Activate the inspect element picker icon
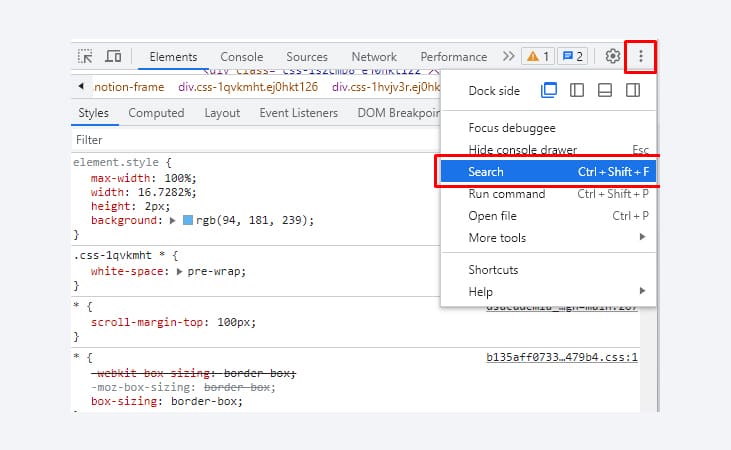This screenshot has width=731, height=450. [x=85, y=56]
